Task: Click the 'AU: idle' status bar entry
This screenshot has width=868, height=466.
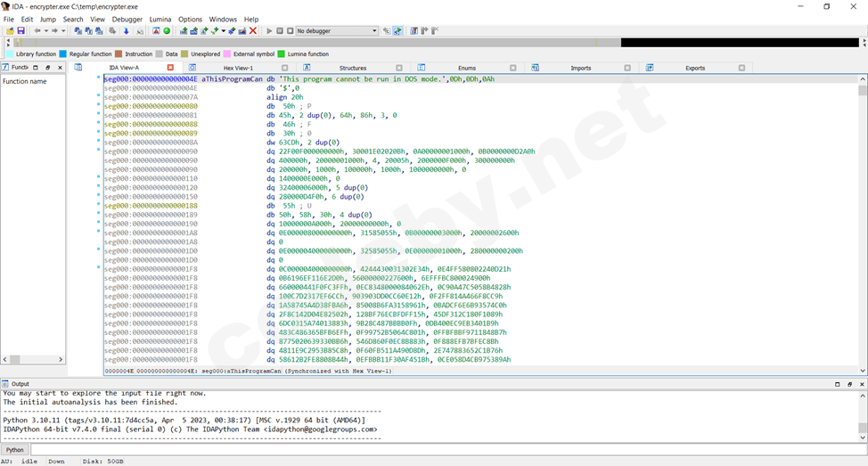Action: 20,461
